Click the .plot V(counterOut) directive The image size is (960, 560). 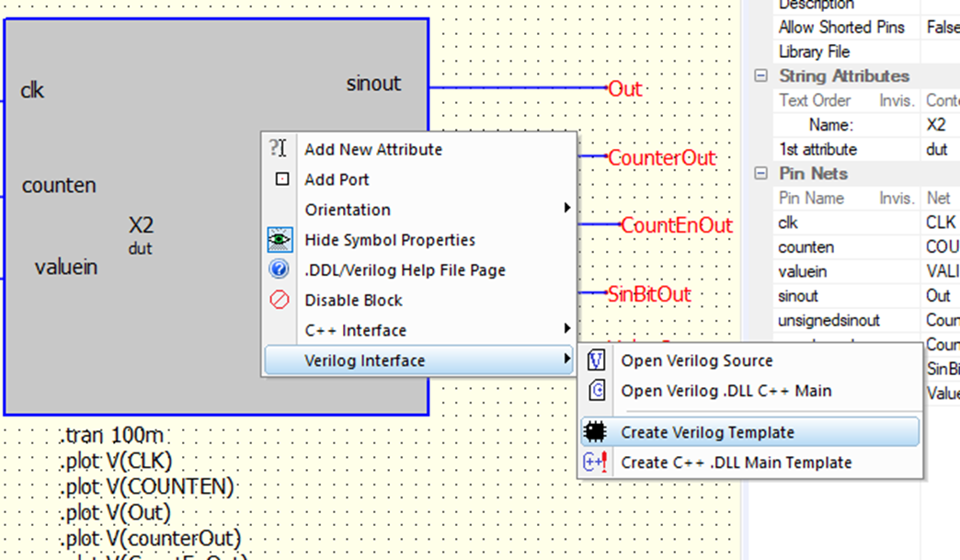[151, 539]
